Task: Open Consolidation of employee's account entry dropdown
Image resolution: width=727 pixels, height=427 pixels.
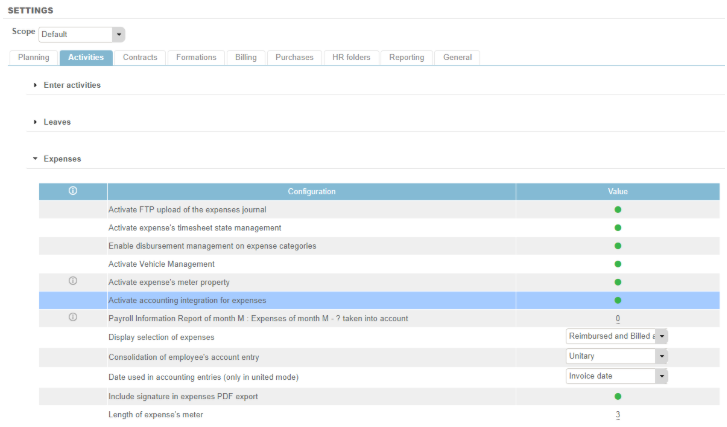Action: (x=661, y=356)
